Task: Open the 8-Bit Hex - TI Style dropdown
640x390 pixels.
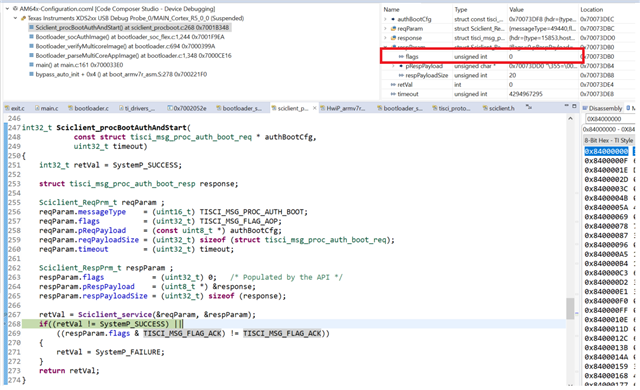Action: pos(609,140)
